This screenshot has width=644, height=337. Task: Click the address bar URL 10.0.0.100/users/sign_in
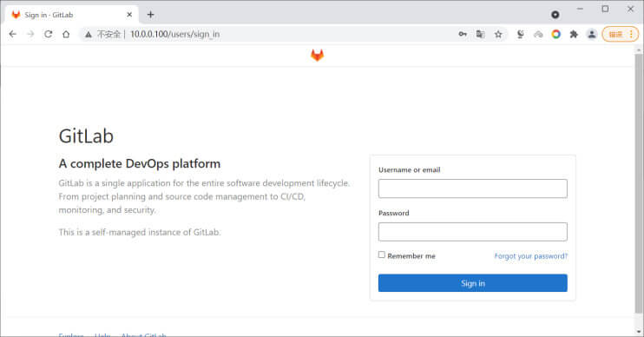[175, 34]
